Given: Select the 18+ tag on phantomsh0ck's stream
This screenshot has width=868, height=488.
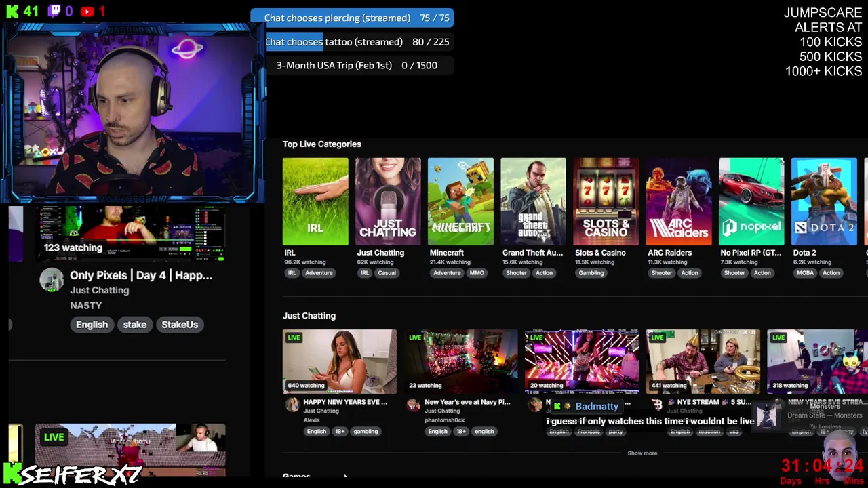Looking at the screenshot, I should pos(461,432).
